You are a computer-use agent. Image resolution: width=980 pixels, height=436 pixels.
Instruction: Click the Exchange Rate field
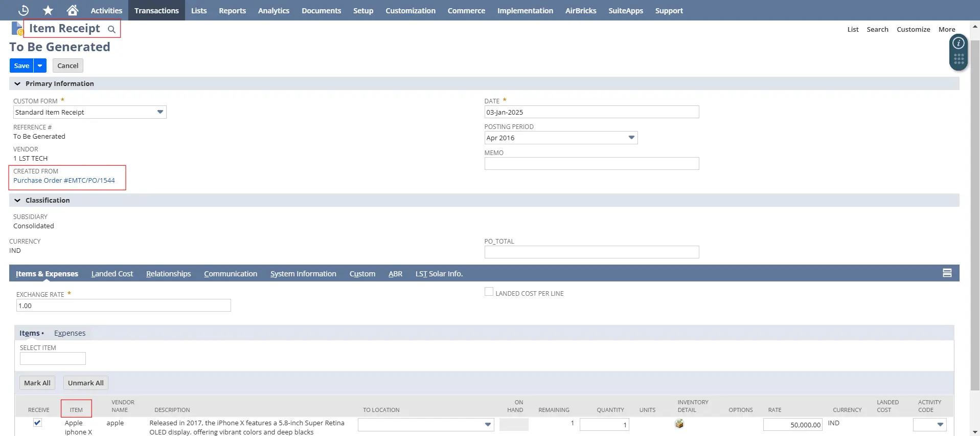tap(123, 306)
